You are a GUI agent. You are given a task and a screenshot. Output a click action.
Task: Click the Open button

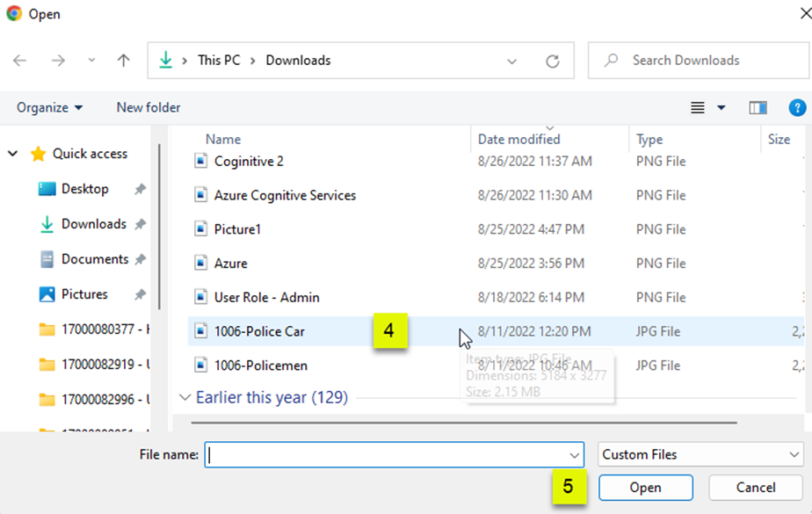point(645,488)
